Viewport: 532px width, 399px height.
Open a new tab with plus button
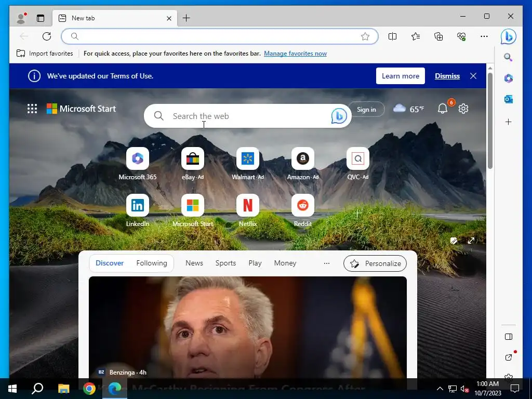[187, 18]
